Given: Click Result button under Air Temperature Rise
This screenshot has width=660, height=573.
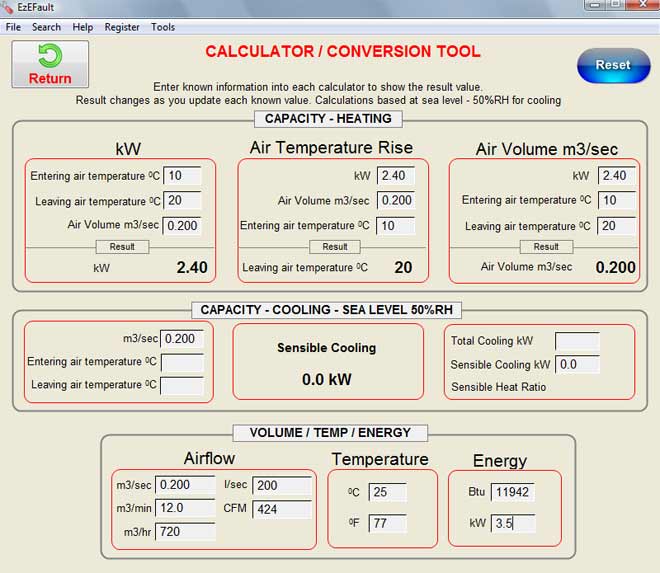Looking at the screenshot, I should coord(335,246).
